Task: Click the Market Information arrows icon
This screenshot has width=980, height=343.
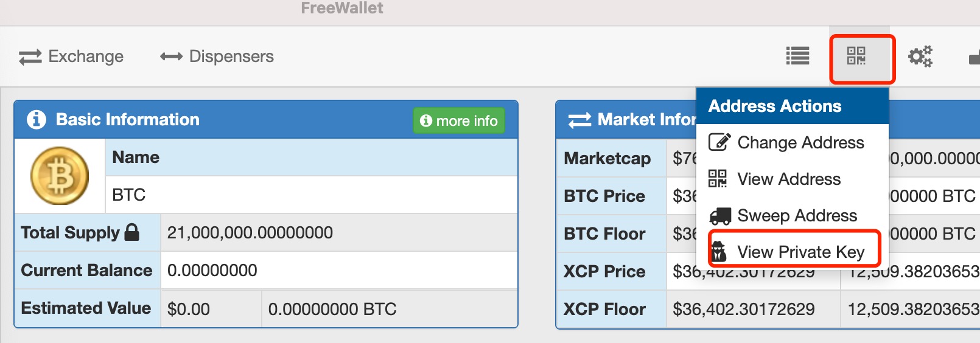Action: coord(579,120)
